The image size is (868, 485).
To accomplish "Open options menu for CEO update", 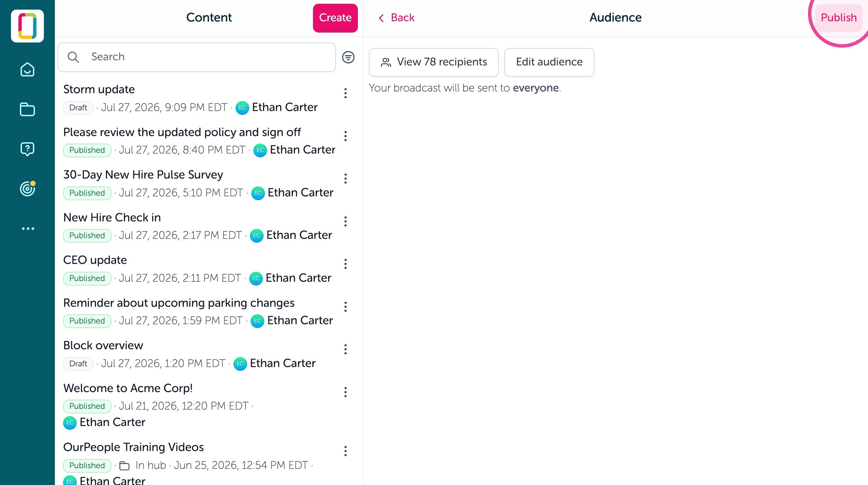I will pyautogui.click(x=345, y=264).
